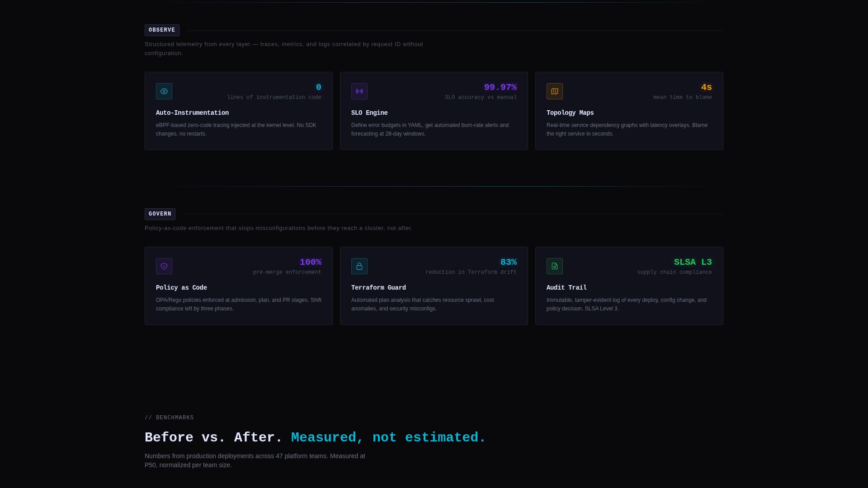This screenshot has height=488, width=868.
Task: Click 'Measured, not estimated.' cyan heading
Action: click(x=388, y=437)
